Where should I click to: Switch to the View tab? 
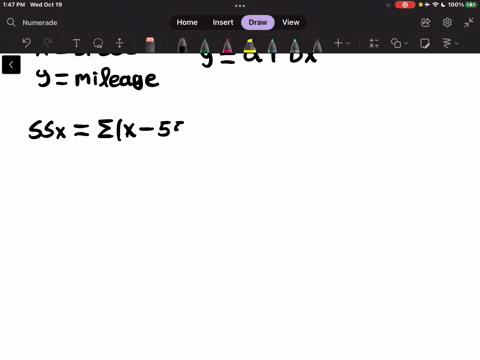click(x=291, y=22)
